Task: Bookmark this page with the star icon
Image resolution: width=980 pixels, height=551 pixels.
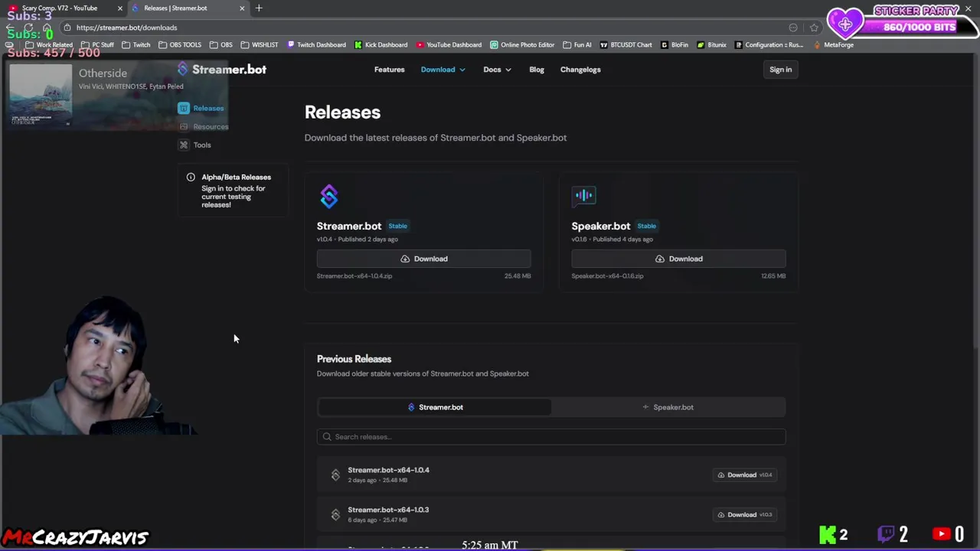Action: [x=814, y=28]
